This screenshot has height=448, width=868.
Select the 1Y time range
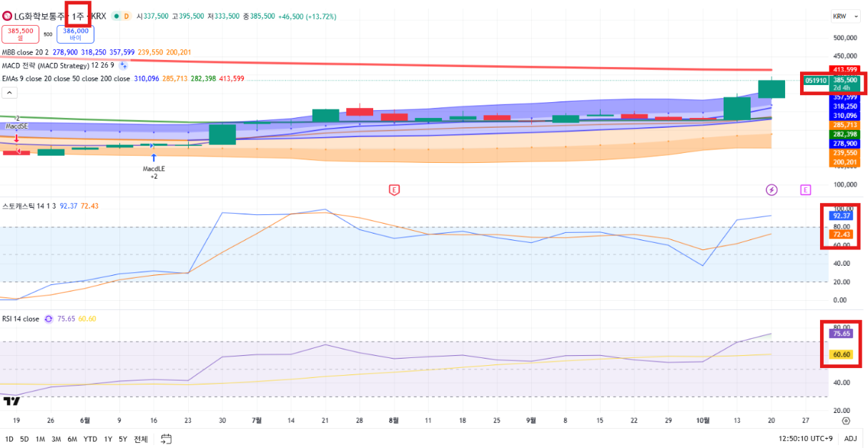pyautogui.click(x=108, y=439)
